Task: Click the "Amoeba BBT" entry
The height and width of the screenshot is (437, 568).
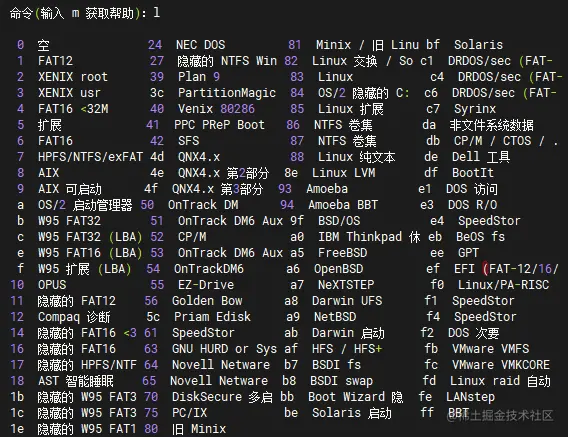Action: [x=343, y=205]
